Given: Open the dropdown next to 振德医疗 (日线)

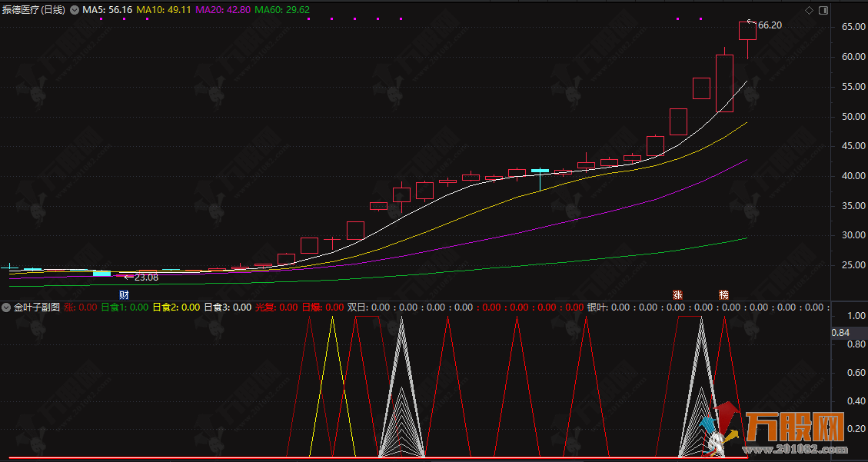Looking at the screenshot, I should pyautogui.click(x=75, y=11).
